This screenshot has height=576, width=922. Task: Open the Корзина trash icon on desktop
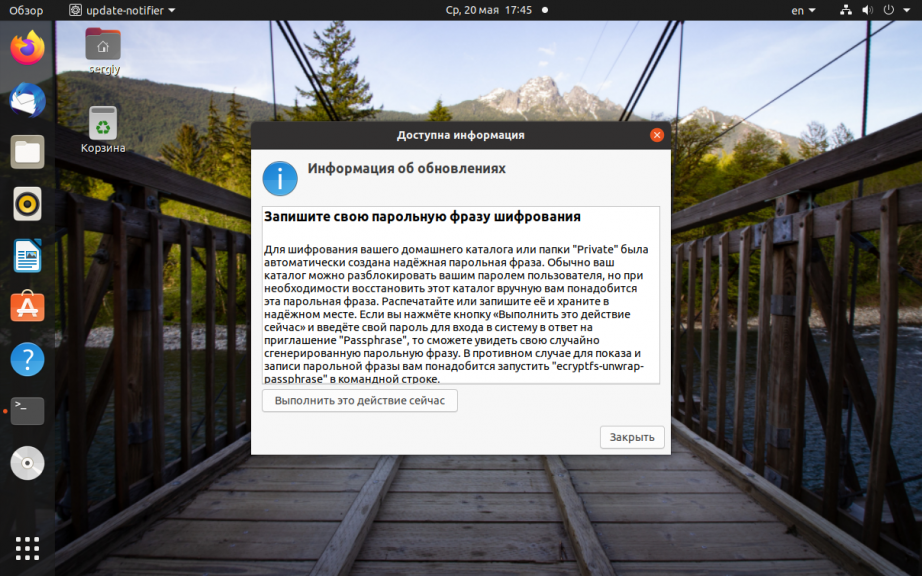[x=103, y=130]
